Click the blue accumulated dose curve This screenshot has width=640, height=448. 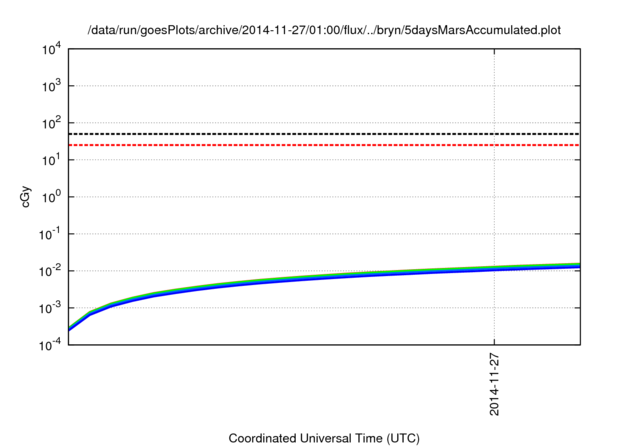(x=324, y=277)
